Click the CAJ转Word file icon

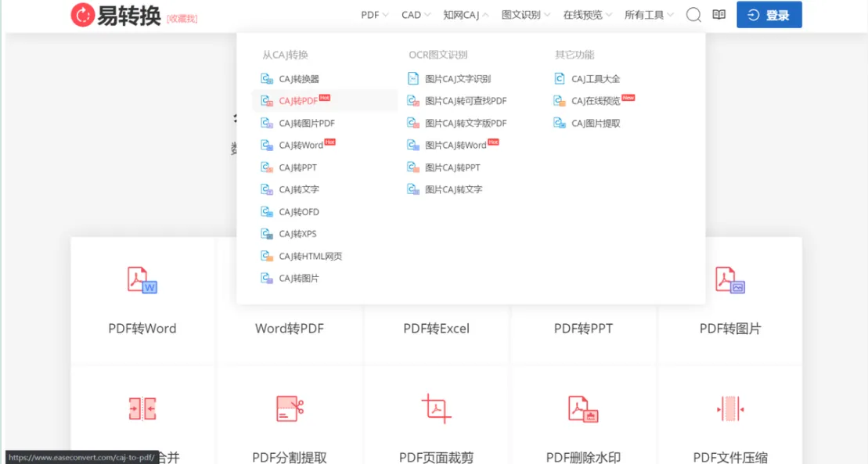click(x=267, y=145)
